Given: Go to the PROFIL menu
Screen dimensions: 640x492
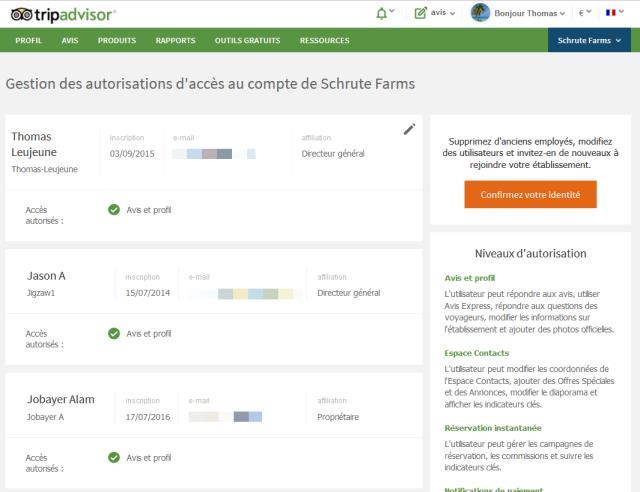Looking at the screenshot, I should pos(29,40).
